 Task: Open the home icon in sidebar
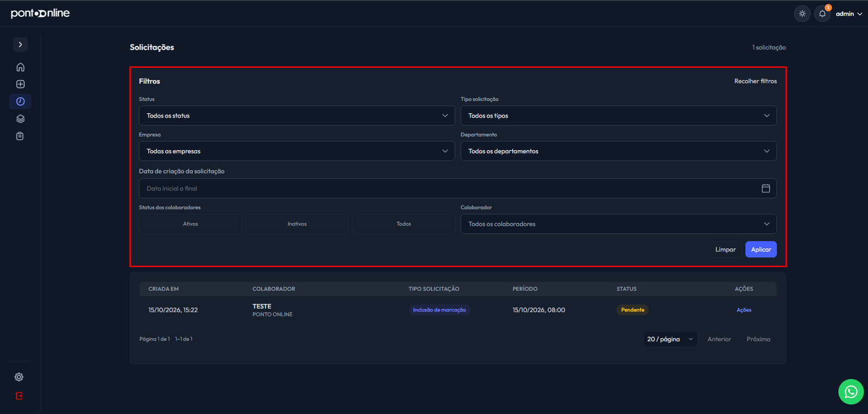(20, 67)
